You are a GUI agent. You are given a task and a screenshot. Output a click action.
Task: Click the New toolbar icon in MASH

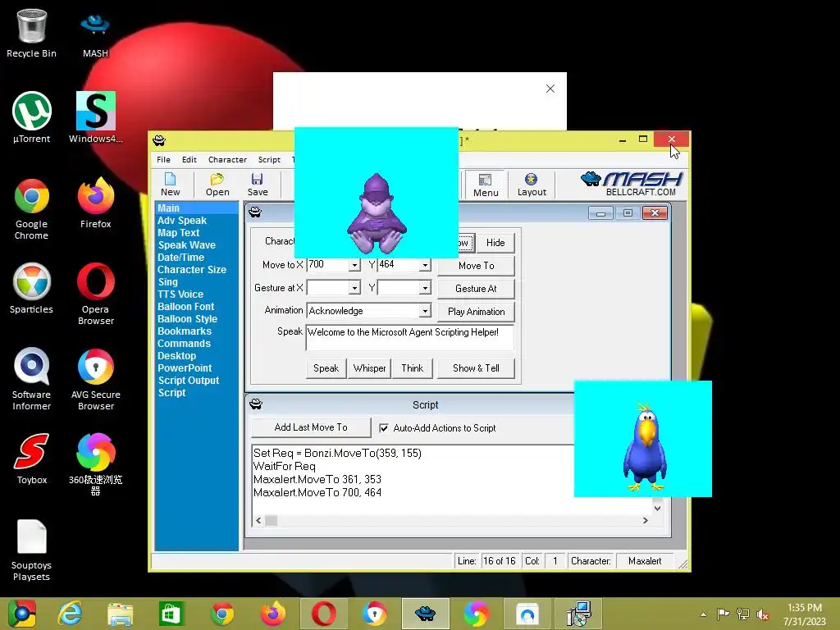coord(171,185)
